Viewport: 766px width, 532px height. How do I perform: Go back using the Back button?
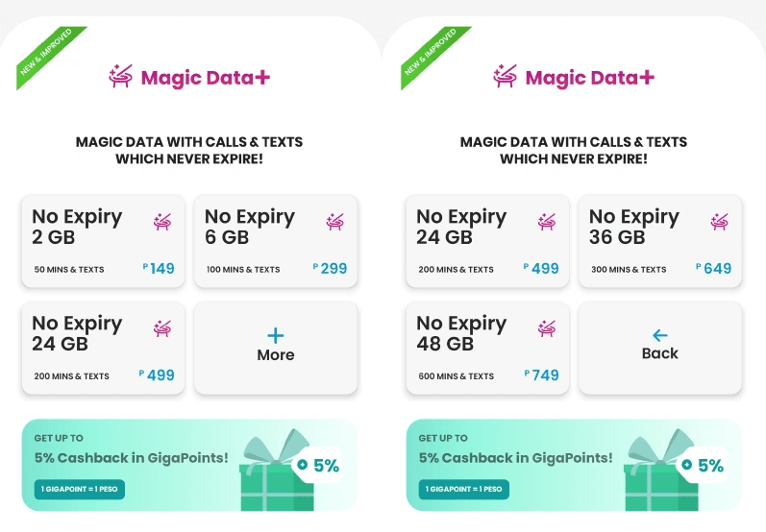click(x=660, y=348)
